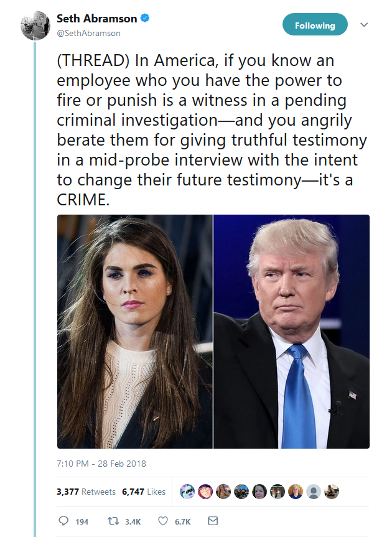Click the gray default-profile liker avatar
392x537 pixels.
(x=314, y=492)
